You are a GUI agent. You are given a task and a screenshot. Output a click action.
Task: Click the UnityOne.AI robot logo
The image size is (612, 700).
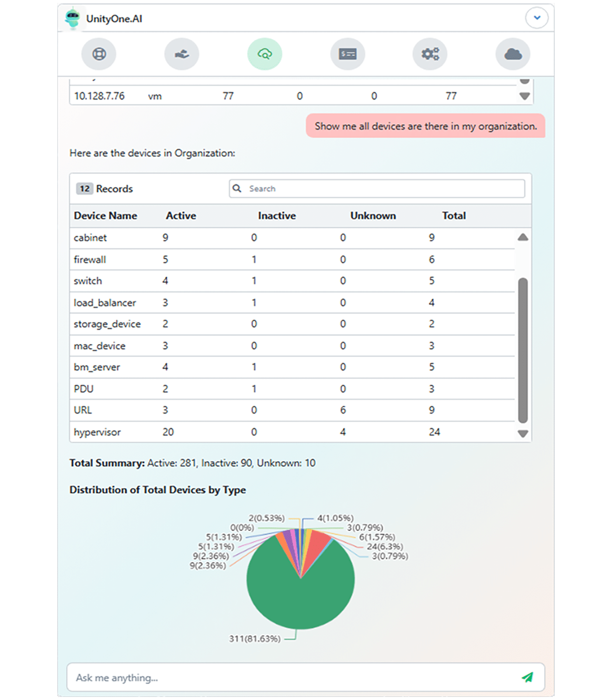(x=73, y=18)
